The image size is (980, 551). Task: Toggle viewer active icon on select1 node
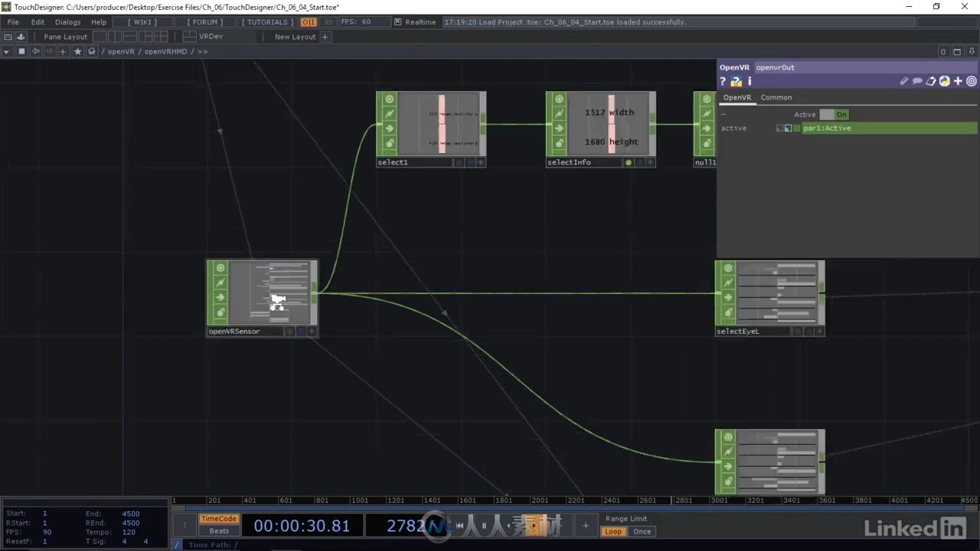(390, 99)
